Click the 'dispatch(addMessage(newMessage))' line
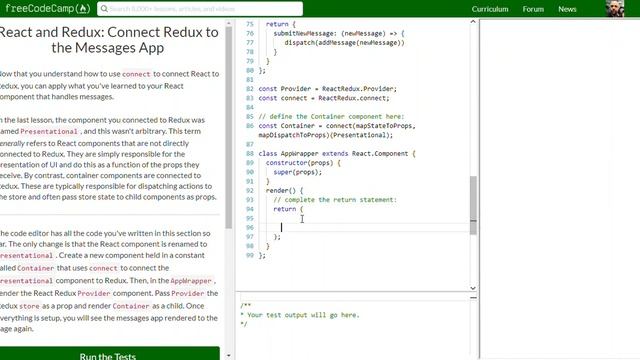This screenshot has width=640, height=360. coord(344,42)
